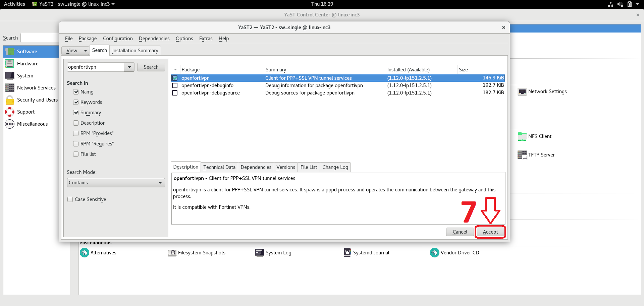Enable the Description search checkbox
The height and width of the screenshot is (306, 644).
(x=76, y=123)
